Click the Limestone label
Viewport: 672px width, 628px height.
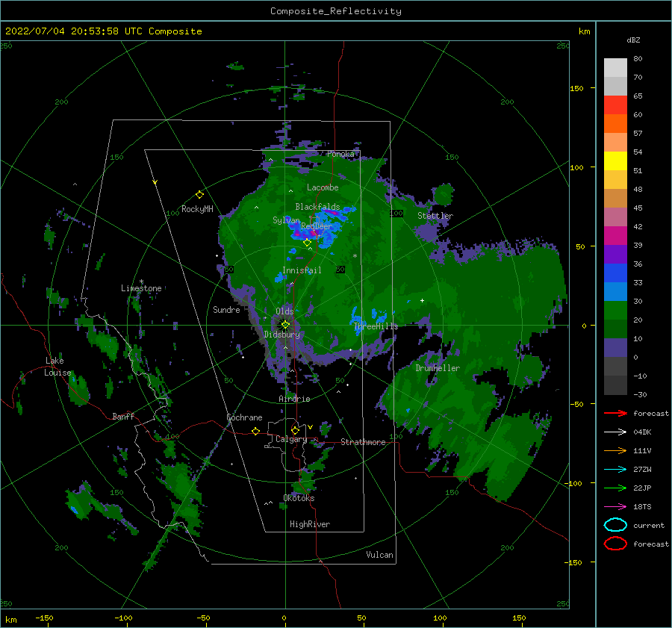pos(141,288)
